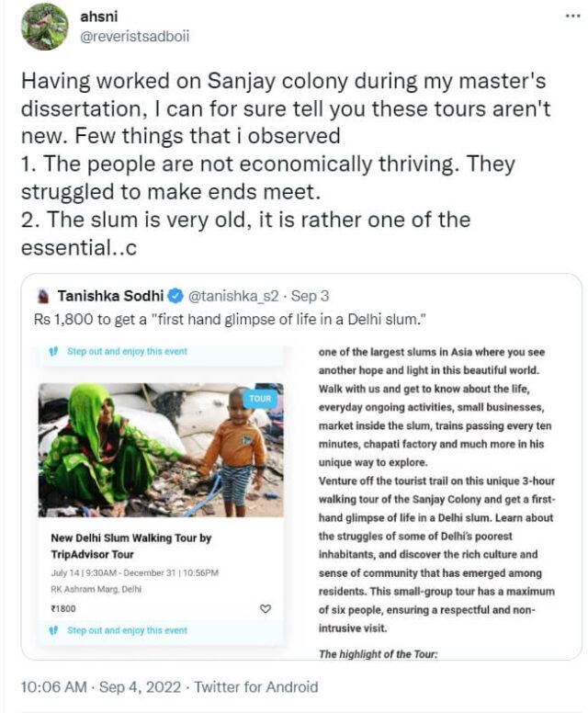The width and height of the screenshot is (588, 713).
Task: Click ahsni's profile avatar picture
Action: pos(45,27)
